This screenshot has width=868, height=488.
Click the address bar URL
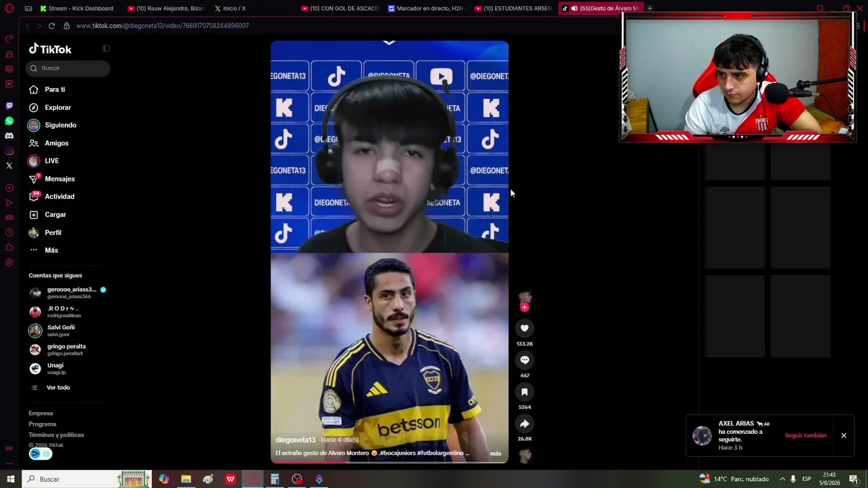point(163,26)
